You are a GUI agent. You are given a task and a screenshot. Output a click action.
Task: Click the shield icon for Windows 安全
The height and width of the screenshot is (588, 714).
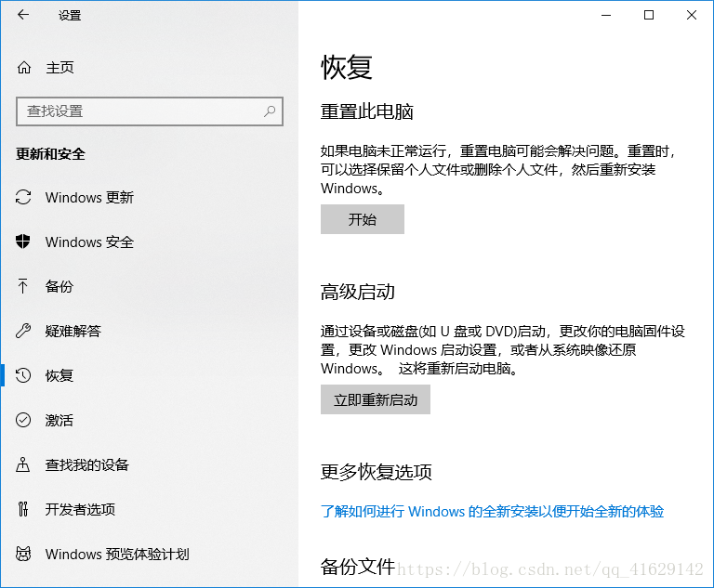(22, 242)
